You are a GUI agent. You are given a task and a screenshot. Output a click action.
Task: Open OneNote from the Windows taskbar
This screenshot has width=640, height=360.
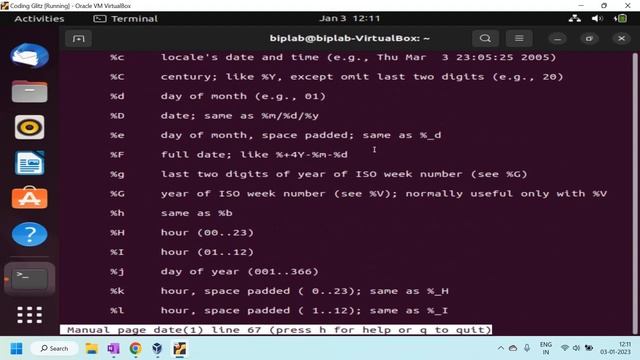(113, 349)
